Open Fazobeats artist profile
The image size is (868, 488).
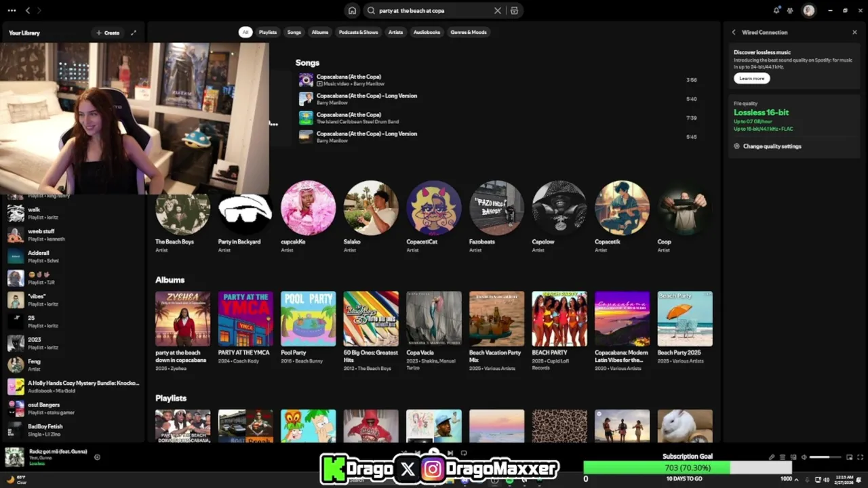pyautogui.click(x=496, y=217)
